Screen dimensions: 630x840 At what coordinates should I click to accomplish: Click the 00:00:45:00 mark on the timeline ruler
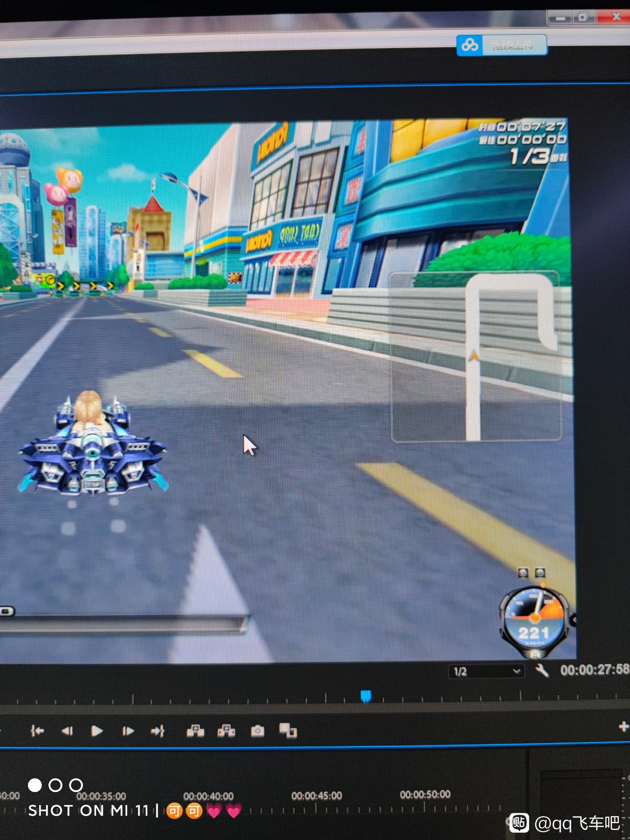click(x=316, y=795)
